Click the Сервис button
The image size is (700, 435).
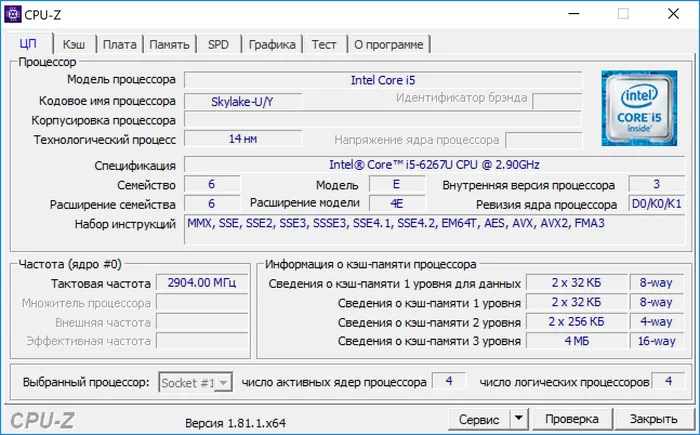pos(479,419)
